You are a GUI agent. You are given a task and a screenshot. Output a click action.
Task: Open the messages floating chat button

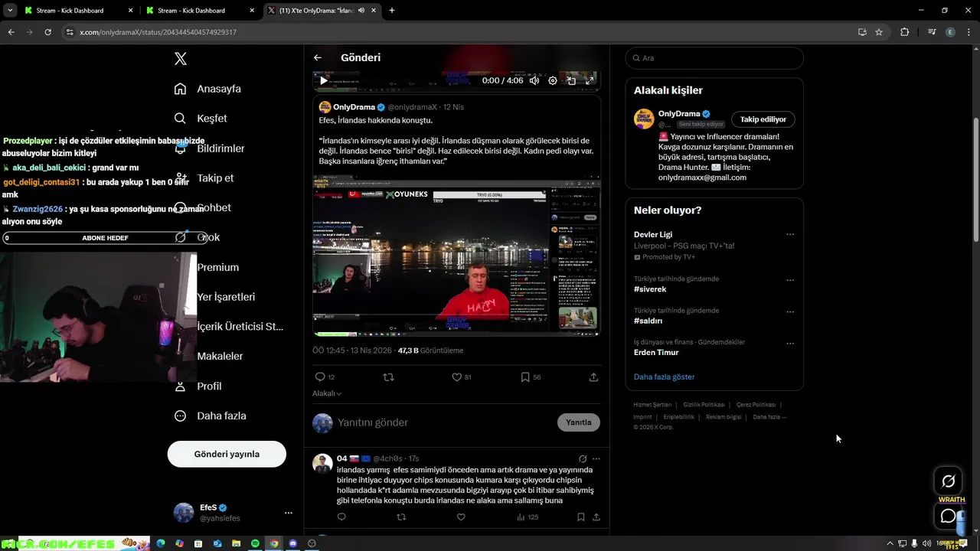click(948, 517)
